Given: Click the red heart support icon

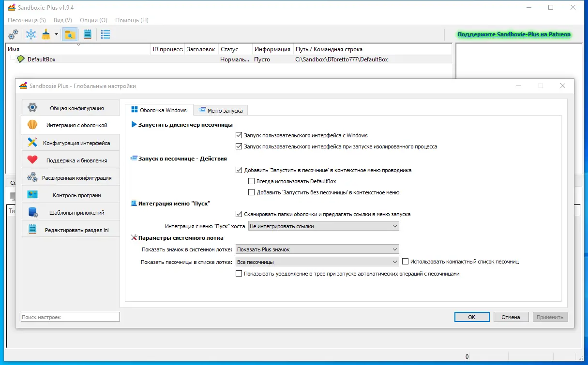Looking at the screenshot, I should click(32, 160).
